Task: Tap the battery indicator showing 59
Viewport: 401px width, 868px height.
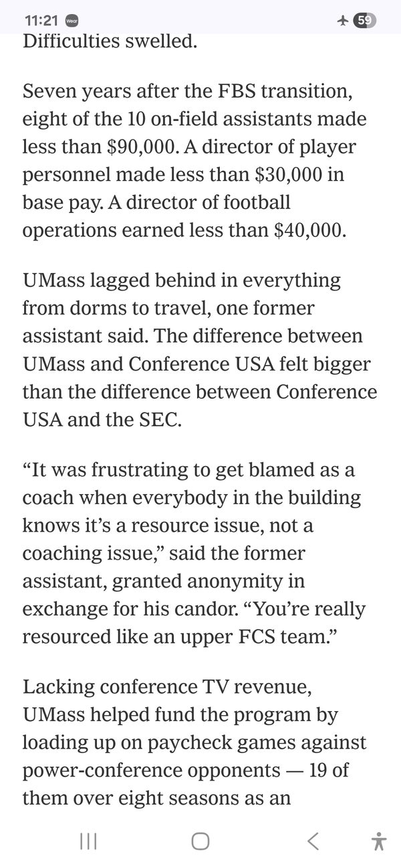Action: tap(365, 20)
